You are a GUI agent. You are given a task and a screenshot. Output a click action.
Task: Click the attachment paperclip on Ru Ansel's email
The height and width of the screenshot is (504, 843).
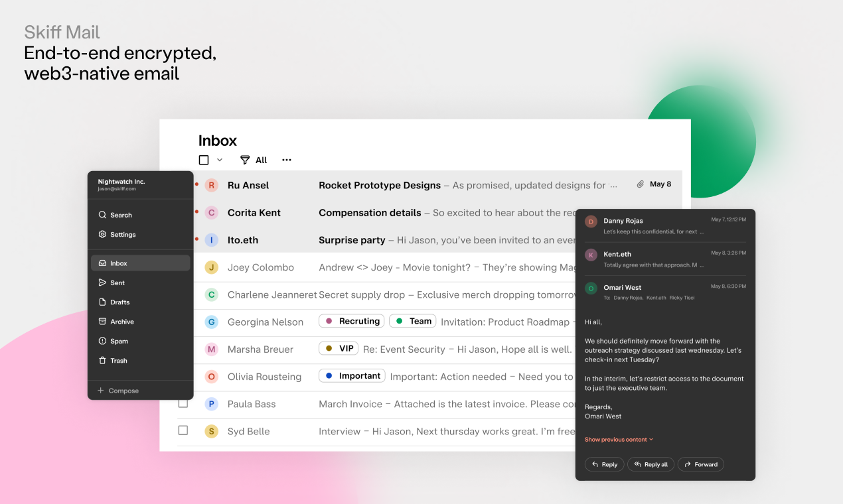(x=640, y=184)
